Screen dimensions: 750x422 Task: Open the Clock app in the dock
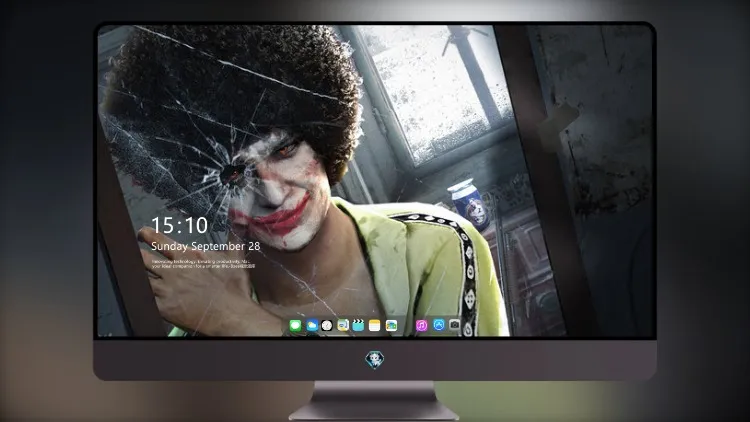point(327,326)
